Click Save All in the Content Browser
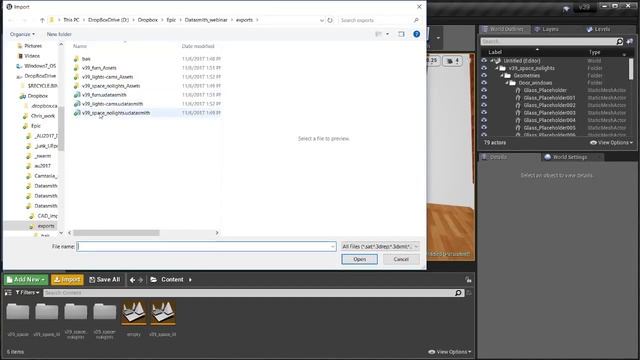This screenshot has width=640, height=360. pyautogui.click(x=104, y=280)
